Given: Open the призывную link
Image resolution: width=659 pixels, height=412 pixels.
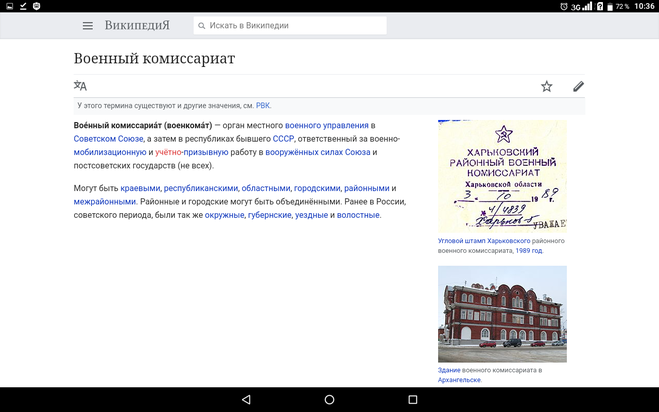Looking at the screenshot, I should coord(206,152).
